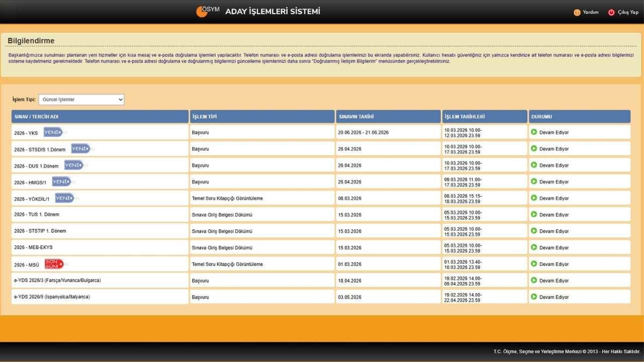
Task: Open the 2026 - YKS exam row
Action: [26, 133]
